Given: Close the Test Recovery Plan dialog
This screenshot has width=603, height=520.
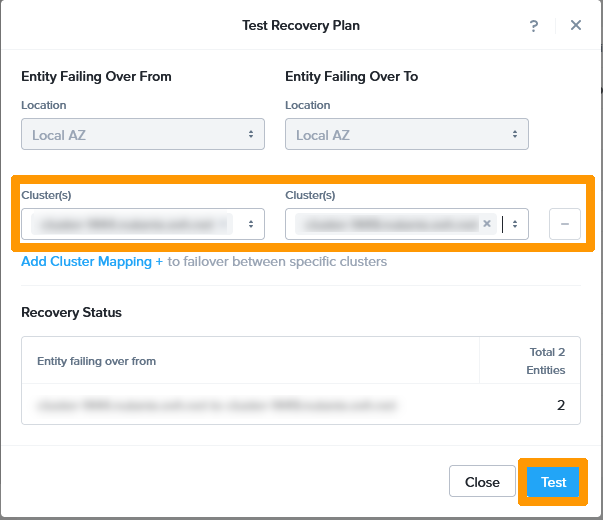Looking at the screenshot, I should [x=575, y=25].
